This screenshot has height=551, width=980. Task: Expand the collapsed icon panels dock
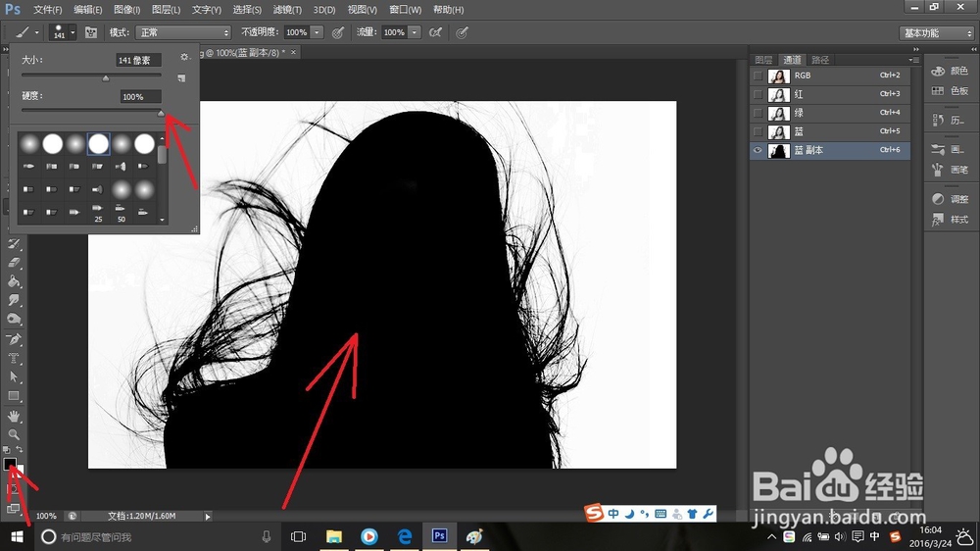[x=974, y=49]
